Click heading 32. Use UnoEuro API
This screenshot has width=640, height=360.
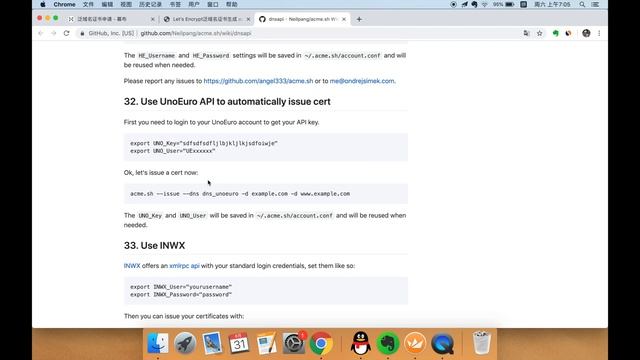(227, 102)
